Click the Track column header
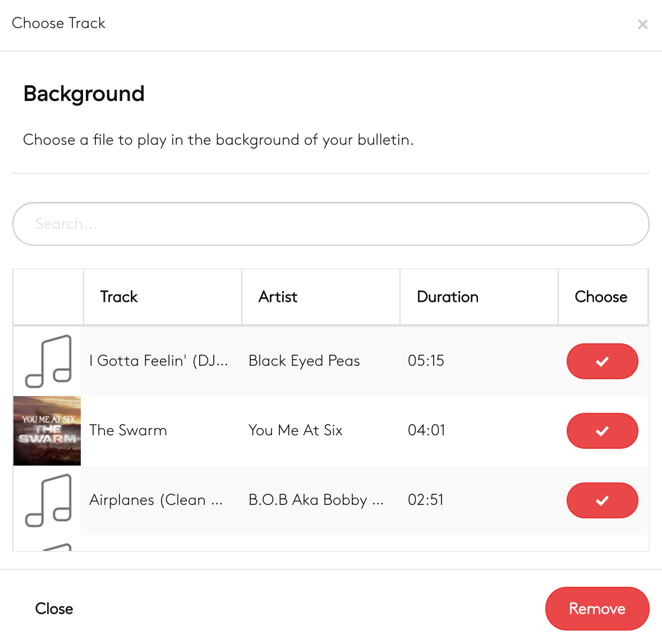This screenshot has height=644, width=662. pos(119,297)
